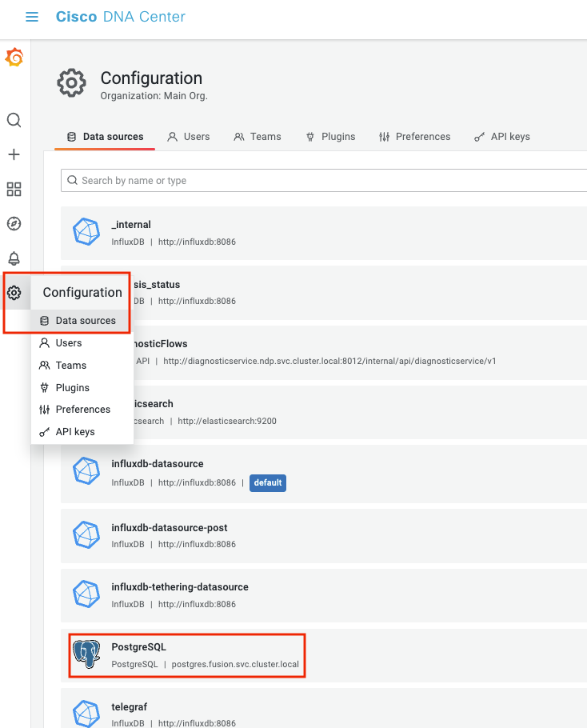Viewport: 587px width, 728px height.
Task: Click the Cisco DNA Center title
Action: pyautogui.click(x=121, y=17)
